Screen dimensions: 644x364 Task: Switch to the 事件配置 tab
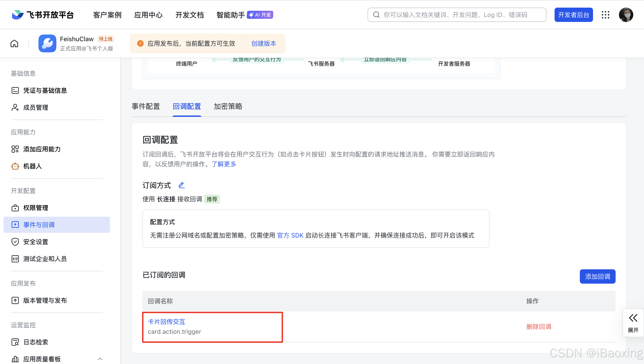146,106
